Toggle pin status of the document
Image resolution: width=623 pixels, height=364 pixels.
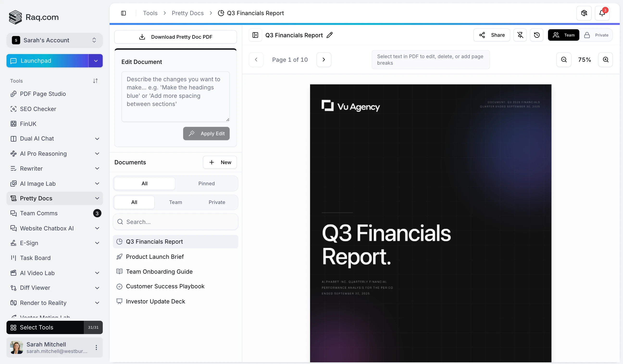[x=520, y=35]
